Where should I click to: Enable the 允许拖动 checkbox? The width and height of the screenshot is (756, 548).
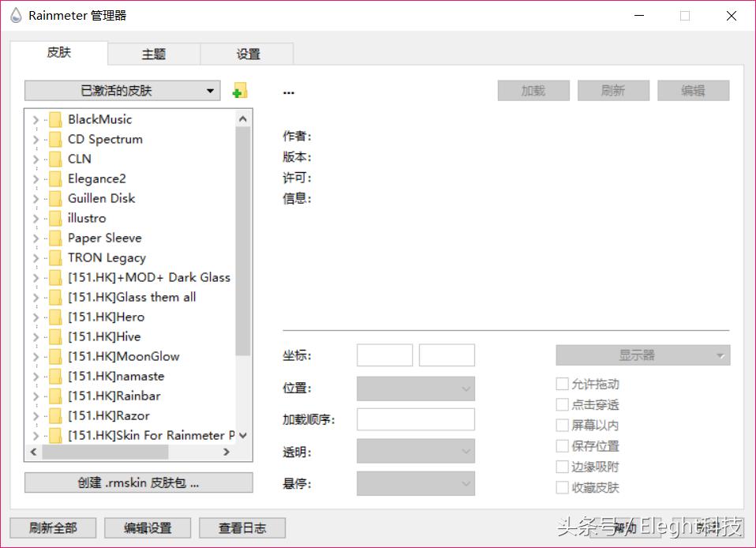pos(562,384)
